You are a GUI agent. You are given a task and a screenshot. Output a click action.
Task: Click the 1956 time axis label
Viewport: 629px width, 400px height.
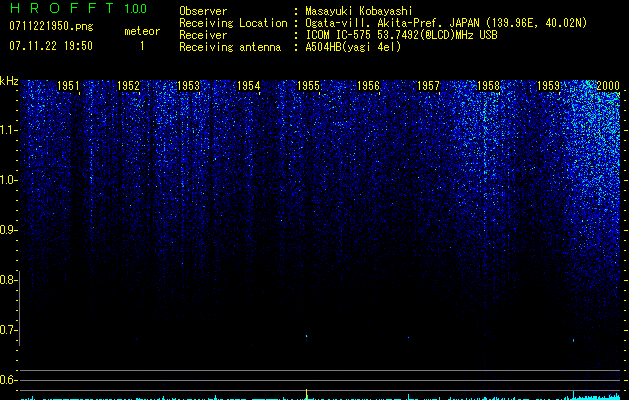pyautogui.click(x=368, y=86)
